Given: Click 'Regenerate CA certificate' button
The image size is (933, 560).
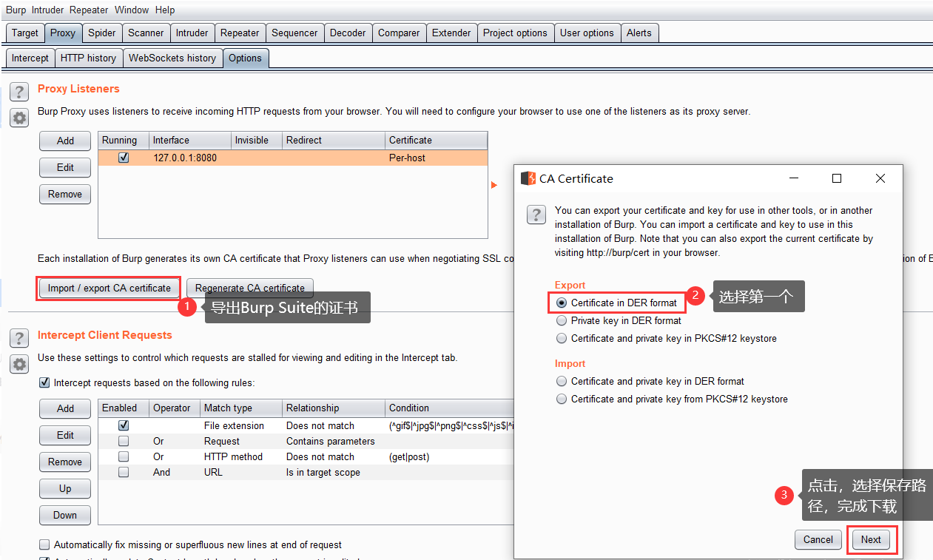Looking at the screenshot, I should pyautogui.click(x=250, y=288).
